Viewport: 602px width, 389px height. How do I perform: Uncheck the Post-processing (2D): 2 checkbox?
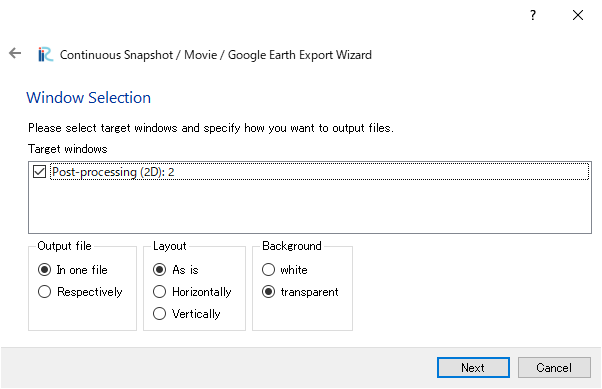point(40,172)
